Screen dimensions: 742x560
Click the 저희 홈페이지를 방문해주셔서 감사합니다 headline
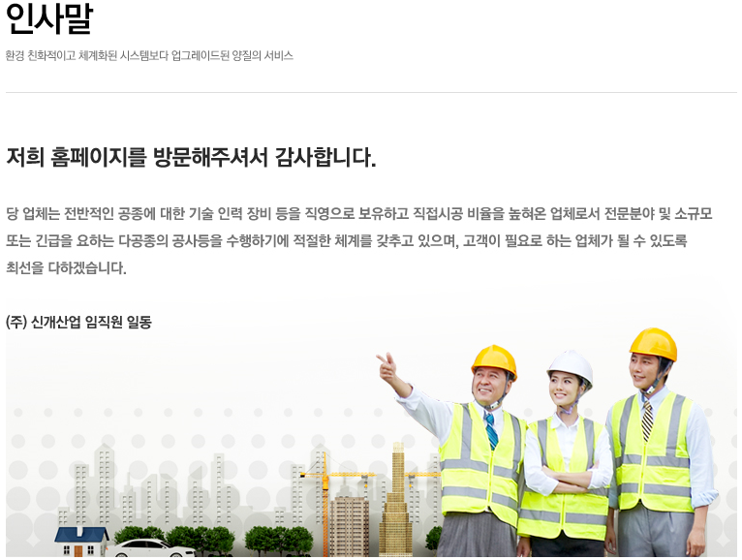[x=191, y=157]
